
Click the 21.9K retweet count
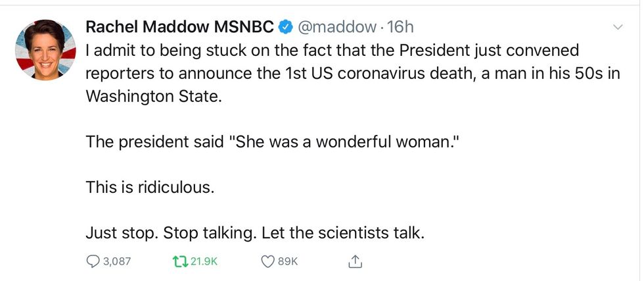coord(202,261)
